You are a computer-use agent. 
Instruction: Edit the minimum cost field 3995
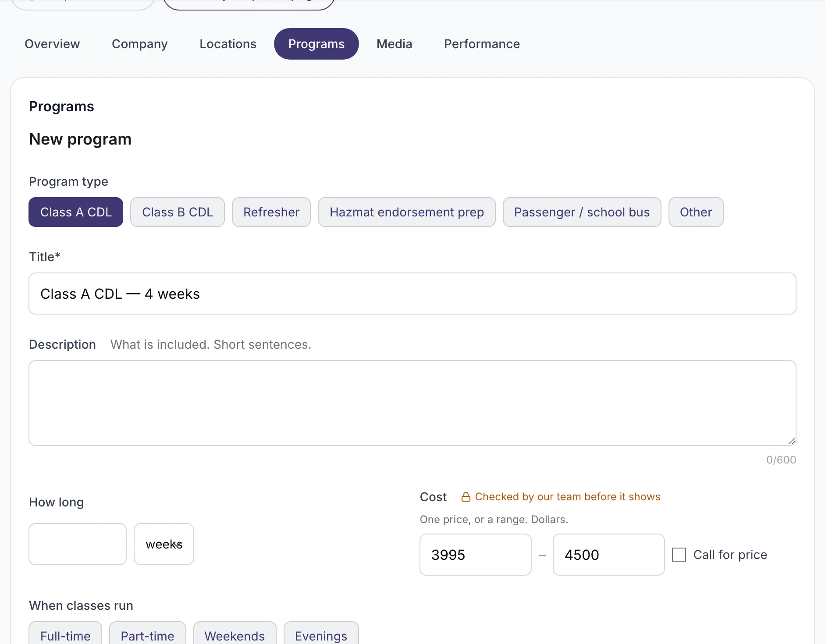pos(476,555)
